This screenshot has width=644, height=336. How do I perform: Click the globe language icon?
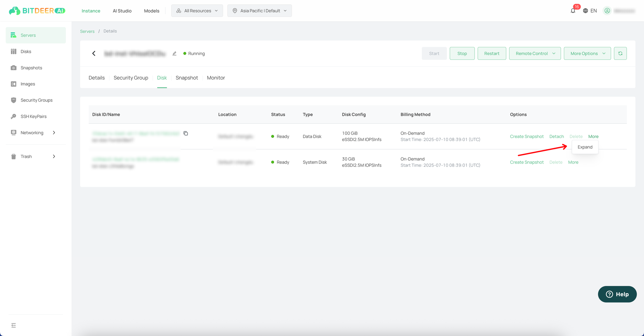(585, 11)
